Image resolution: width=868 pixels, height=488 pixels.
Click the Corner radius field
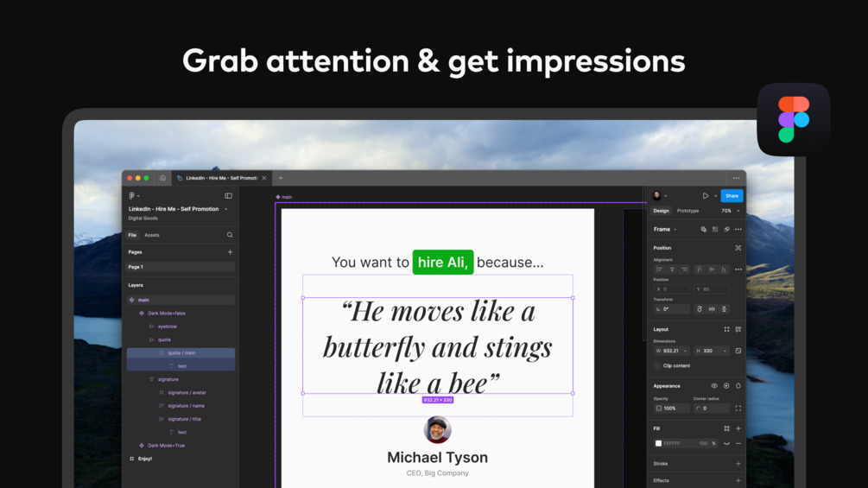pos(712,409)
